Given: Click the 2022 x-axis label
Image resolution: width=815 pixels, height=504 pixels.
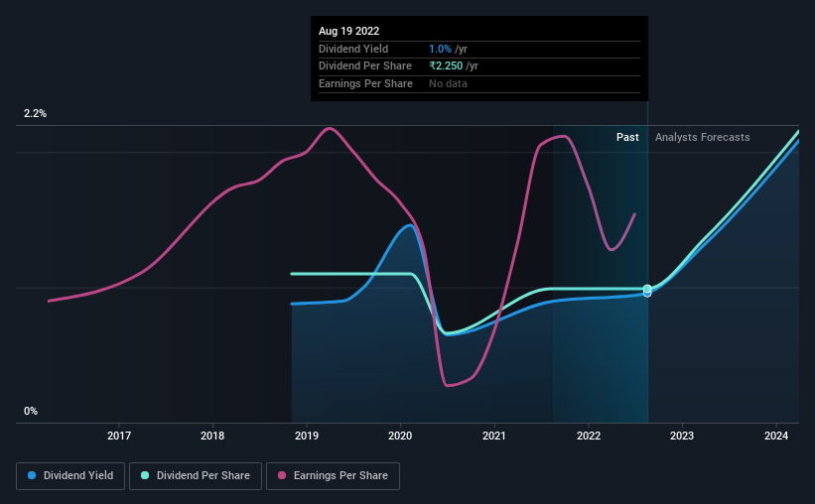Looking at the screenshot, I should [x=589, y=436].
